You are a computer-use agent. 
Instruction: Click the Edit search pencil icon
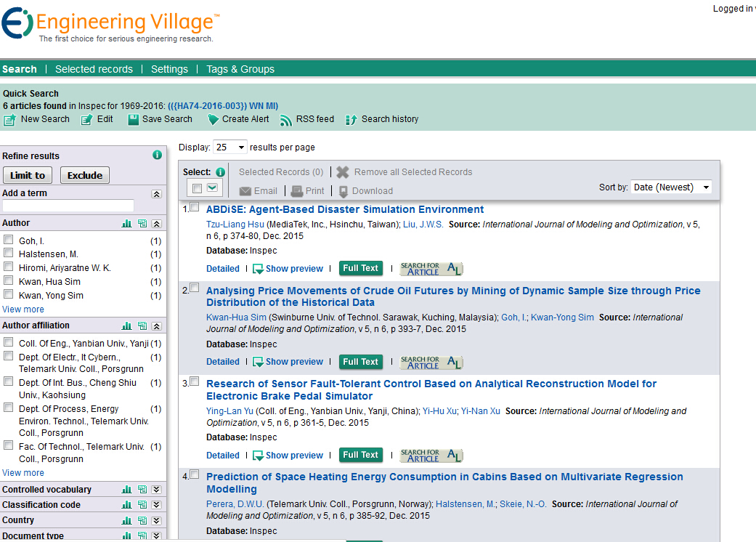click(87, 120)
